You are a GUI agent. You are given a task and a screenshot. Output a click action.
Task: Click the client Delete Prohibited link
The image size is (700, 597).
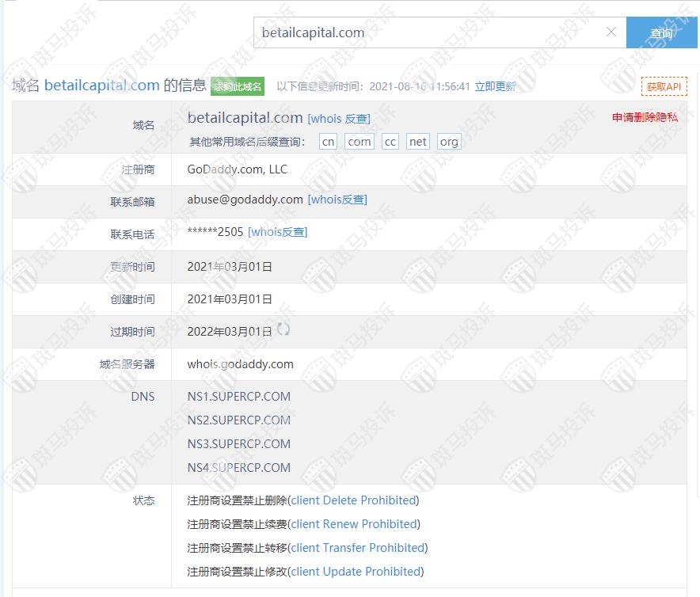pyautogui.click(x=353, y=500)
